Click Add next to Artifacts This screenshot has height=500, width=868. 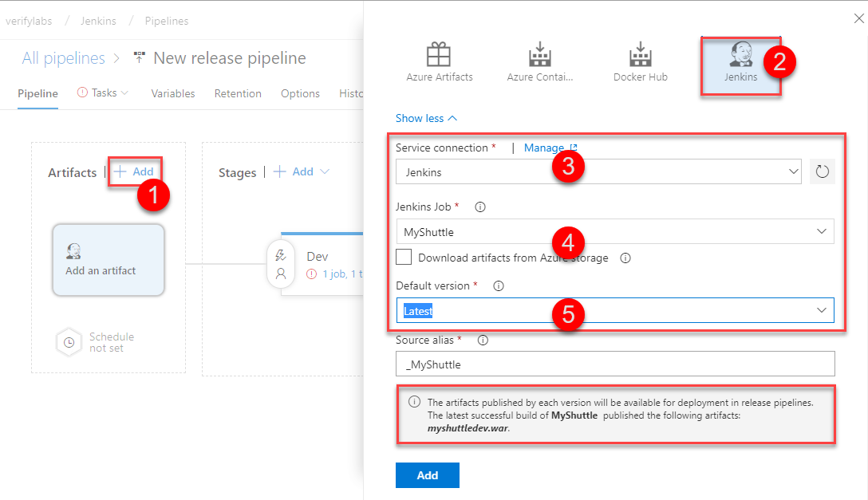click(134, 171)
